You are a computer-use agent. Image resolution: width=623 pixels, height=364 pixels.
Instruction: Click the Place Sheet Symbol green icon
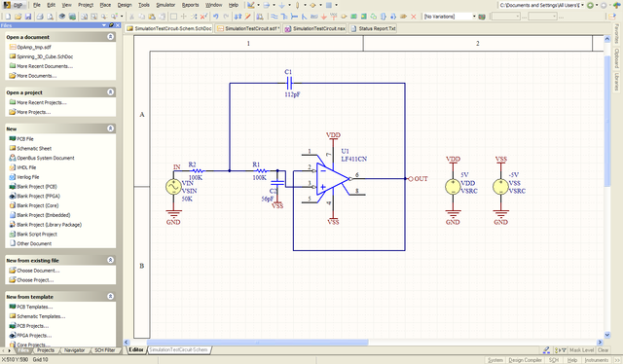(x=353, y=17)
